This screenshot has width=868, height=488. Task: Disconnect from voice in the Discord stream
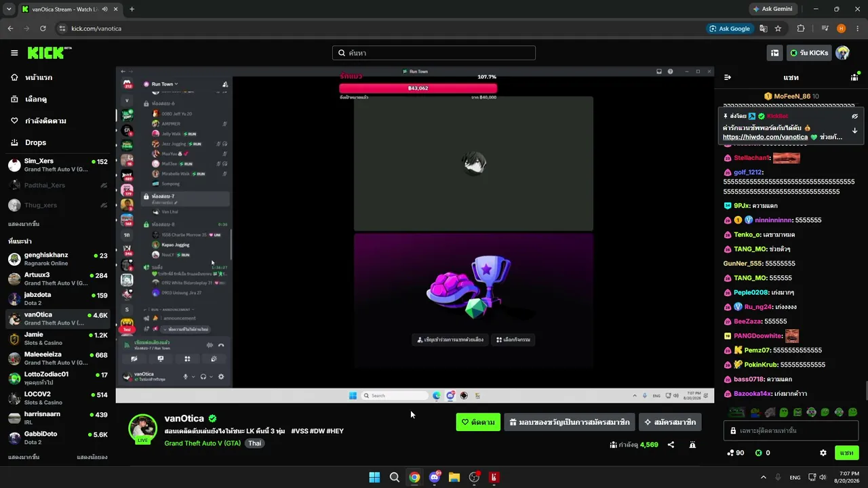pyautogui.click(x=221, y=345)
